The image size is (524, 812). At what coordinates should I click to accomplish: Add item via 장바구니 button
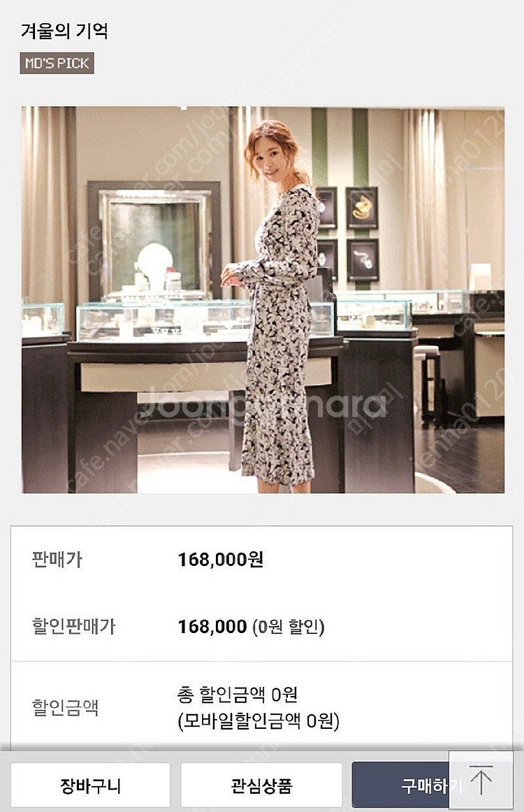click(x=91, y=786)
